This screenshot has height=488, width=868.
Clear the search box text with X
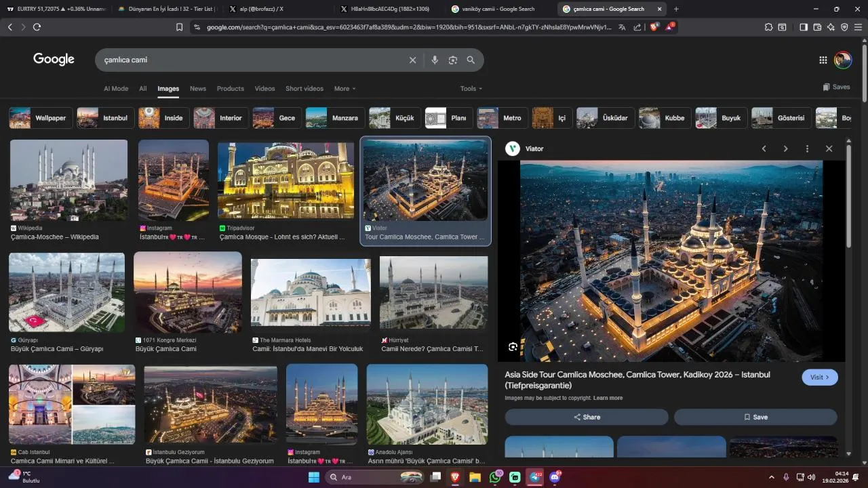tap(412, 60)
